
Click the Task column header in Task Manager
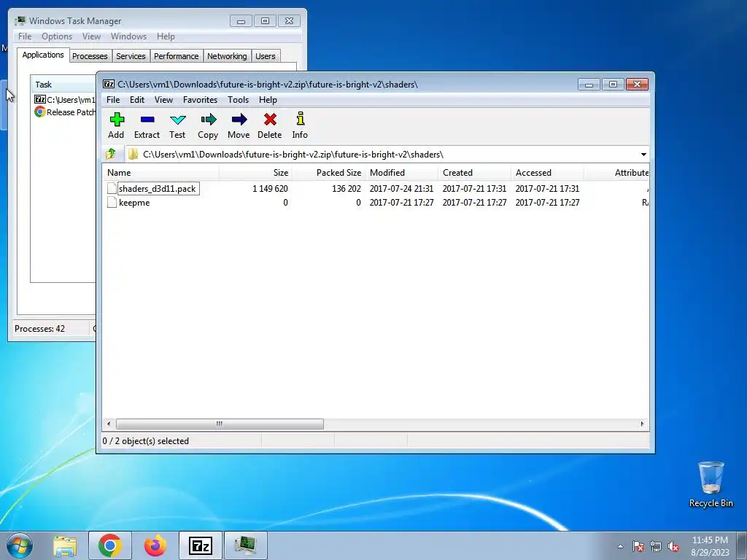click(63, 85)
